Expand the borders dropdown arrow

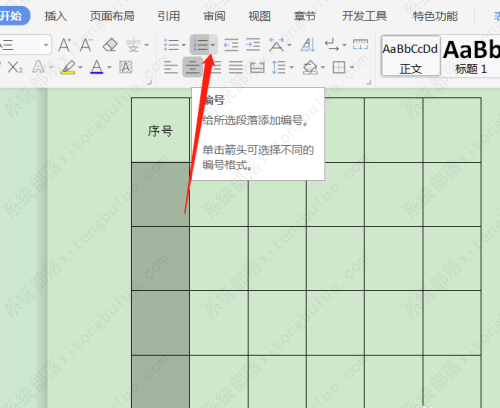pyautogui.click(x=352, y=67)
